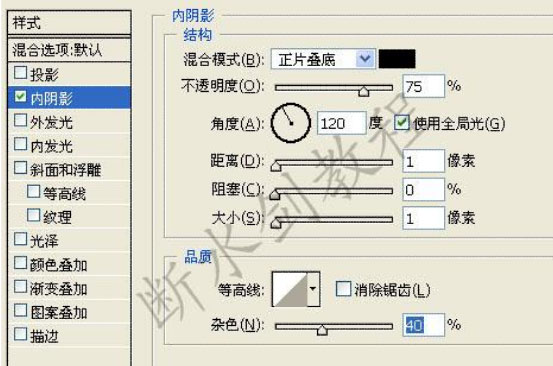Select the 光泽 style row label

point(44,241)
